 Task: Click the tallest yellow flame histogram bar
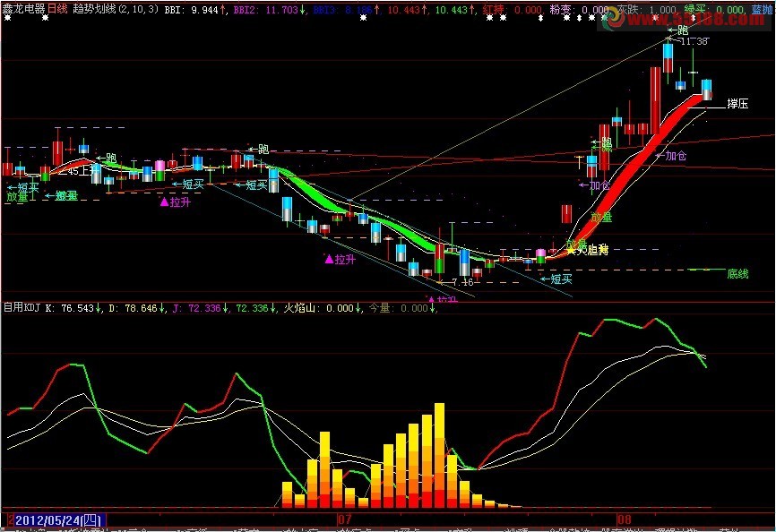tap(439, 455)
